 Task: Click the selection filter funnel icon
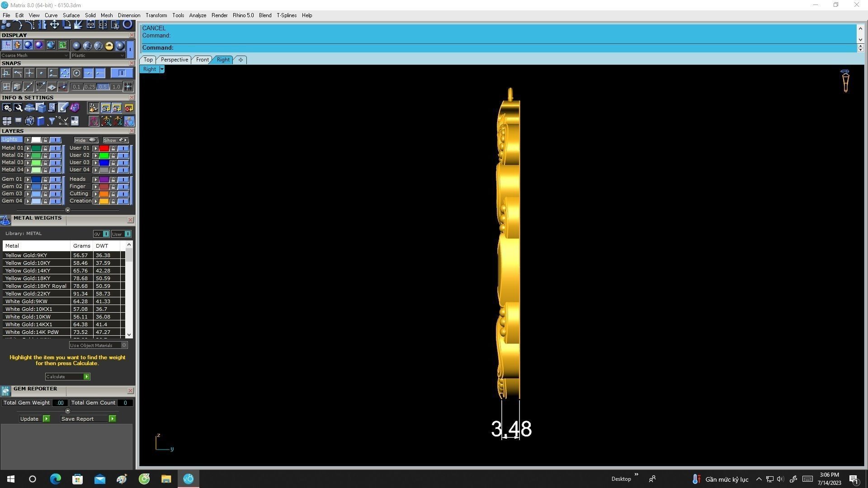point(52,121)
